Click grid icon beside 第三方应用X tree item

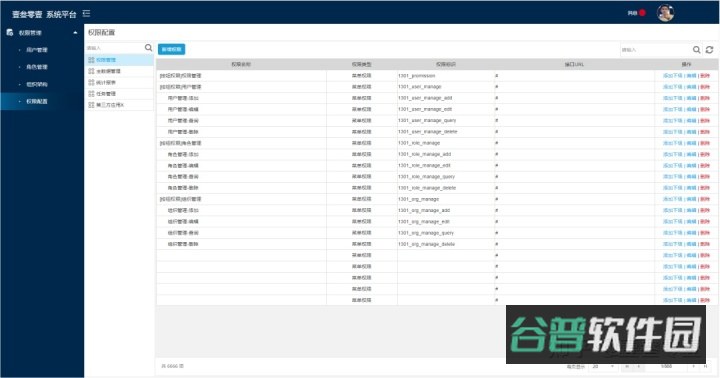[91, 105]
